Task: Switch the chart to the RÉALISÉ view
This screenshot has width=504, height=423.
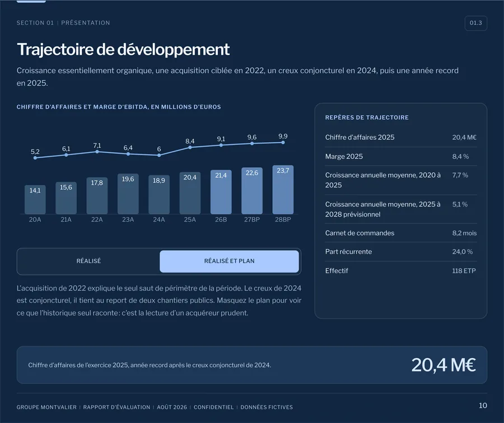Action: point(88,261)
